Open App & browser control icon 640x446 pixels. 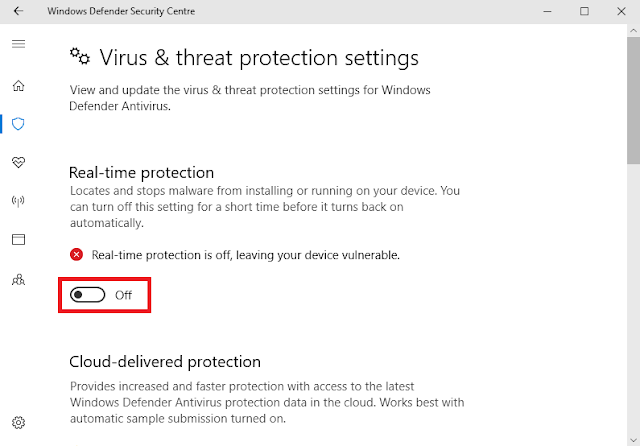point(18,240)
